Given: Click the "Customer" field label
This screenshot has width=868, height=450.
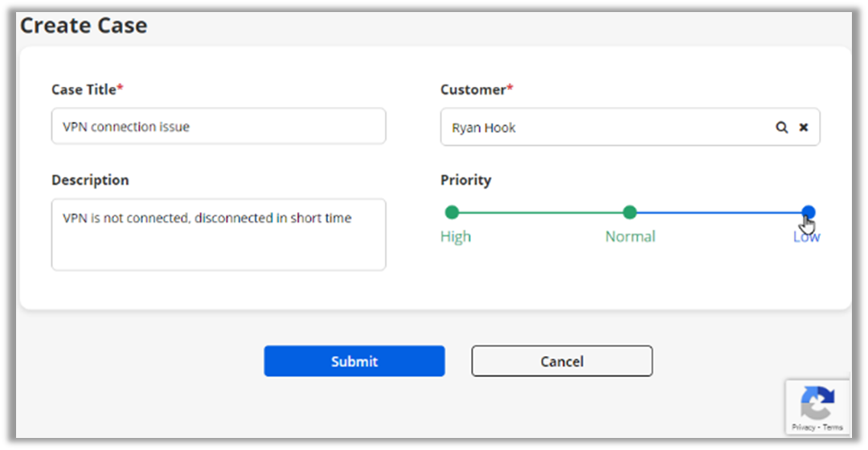Looking at the screenshot, I should (473, 90).
